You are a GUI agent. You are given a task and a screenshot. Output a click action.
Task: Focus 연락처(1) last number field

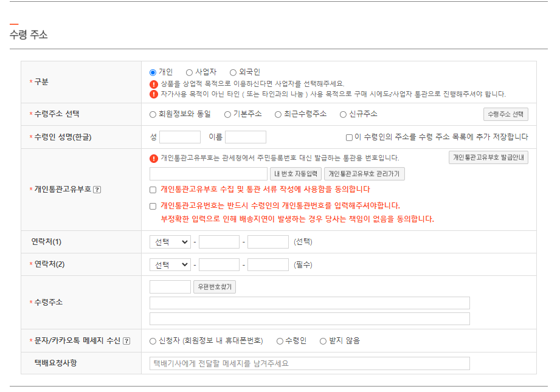(x=268, y=242)
